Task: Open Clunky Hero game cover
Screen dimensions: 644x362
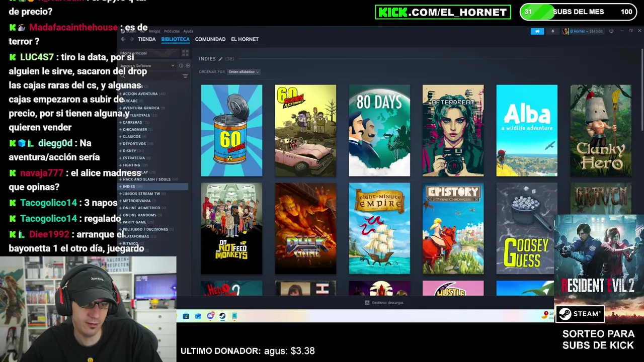Action: (x=600, y=131)
